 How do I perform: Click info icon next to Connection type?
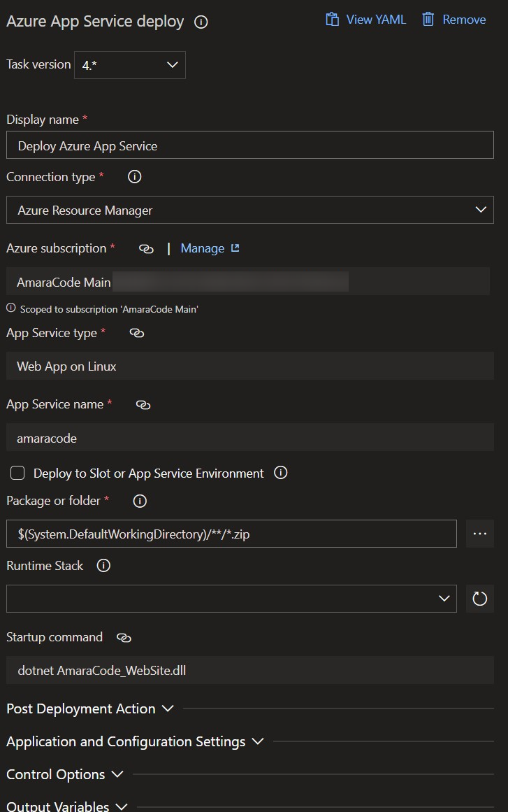[x=134, y=176]
